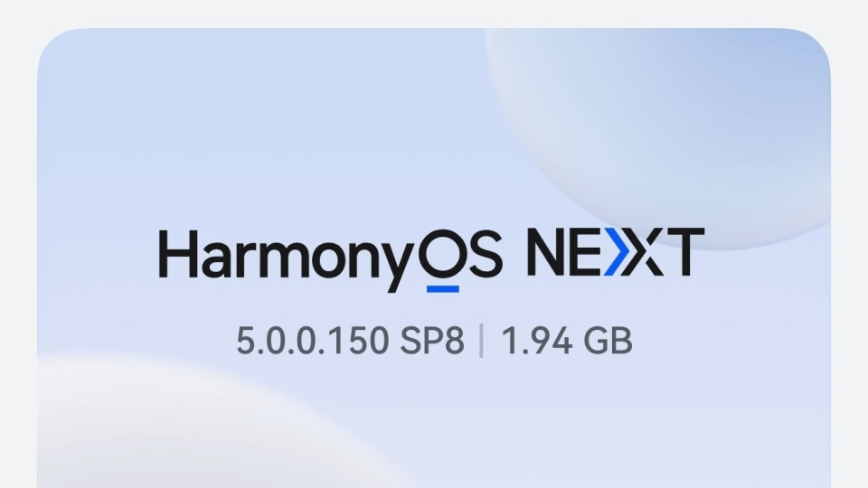Click the letter T in NEXT

(x=684, y=252)
